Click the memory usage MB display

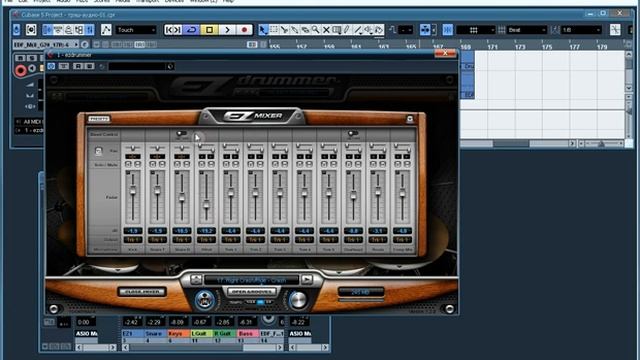point(361,292)
